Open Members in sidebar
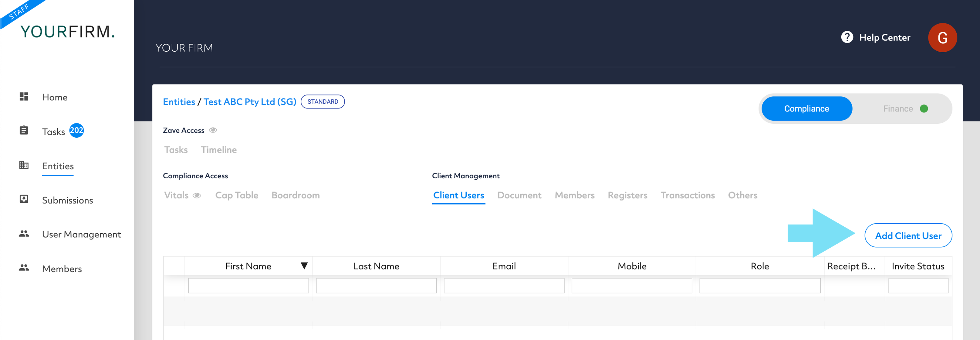Image resolution: width=980 pixels, height=340 pixels. pyautogui.click(x=62, y=269)
